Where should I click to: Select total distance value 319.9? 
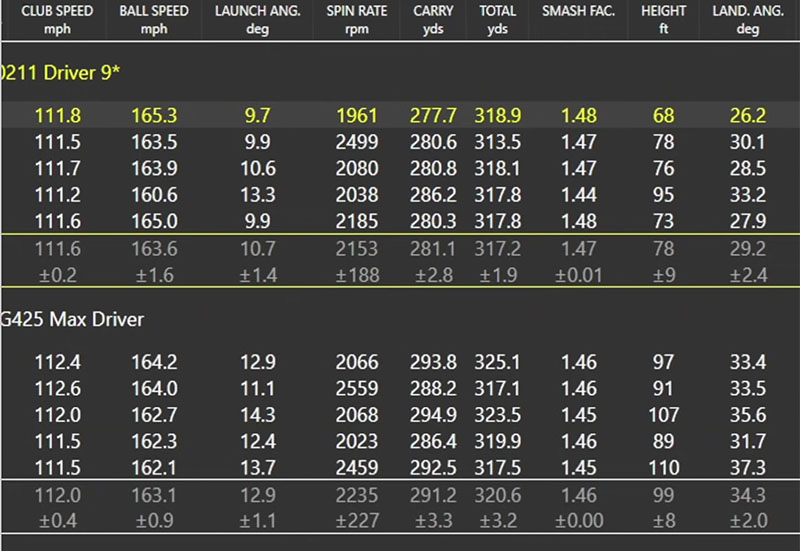[x=498, y=442]
